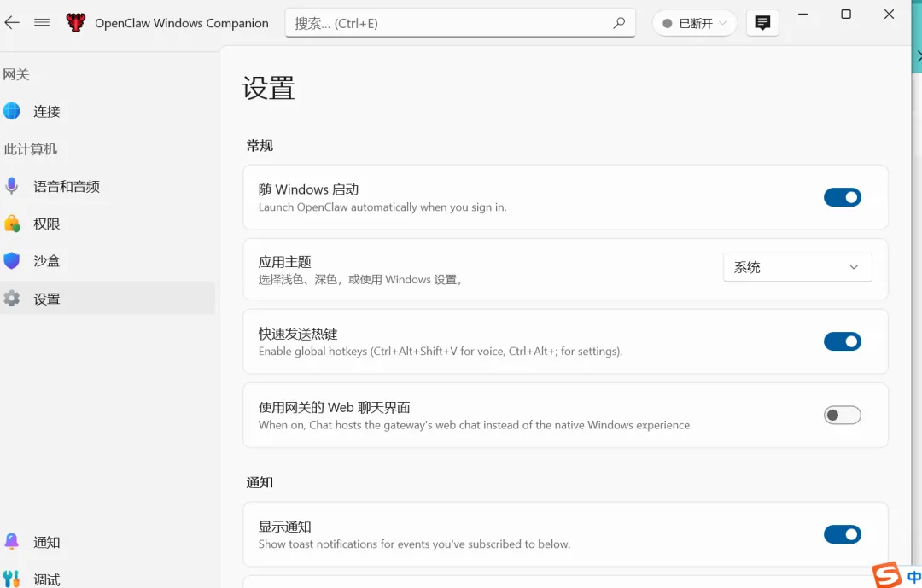Click the 通知 section heading in settings
Viewport: 922px width, 588px height.
(x=260, y=482)
